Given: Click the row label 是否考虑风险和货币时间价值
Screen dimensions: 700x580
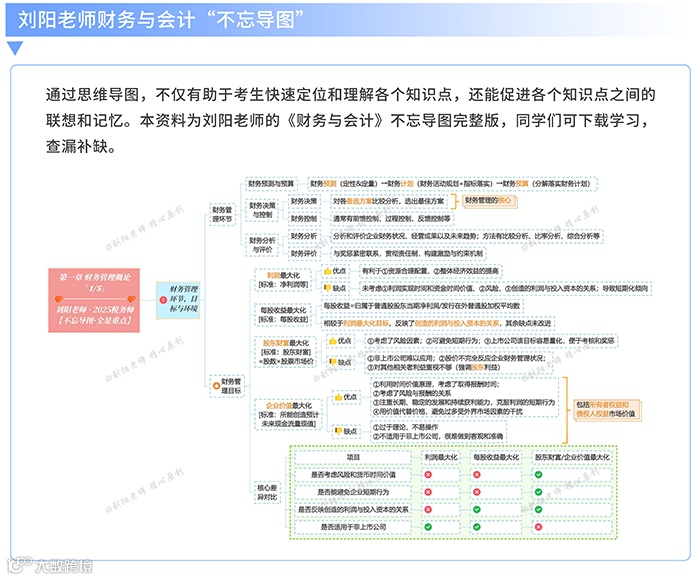Looking at the screenshot, I should (x=353, y=474).
